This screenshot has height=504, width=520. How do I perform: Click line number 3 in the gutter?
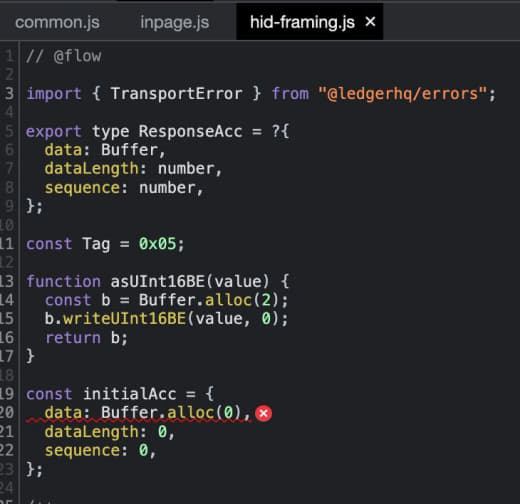coord(9,94)
